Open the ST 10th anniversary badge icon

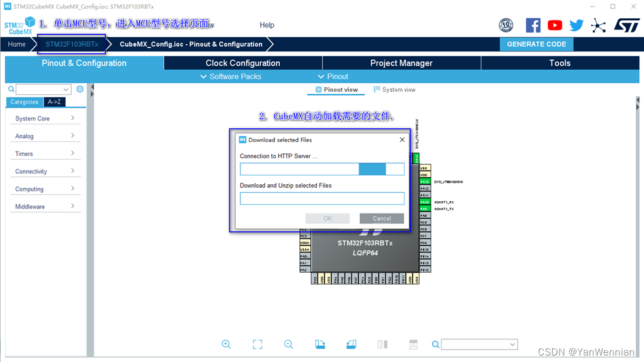point(506,25)
